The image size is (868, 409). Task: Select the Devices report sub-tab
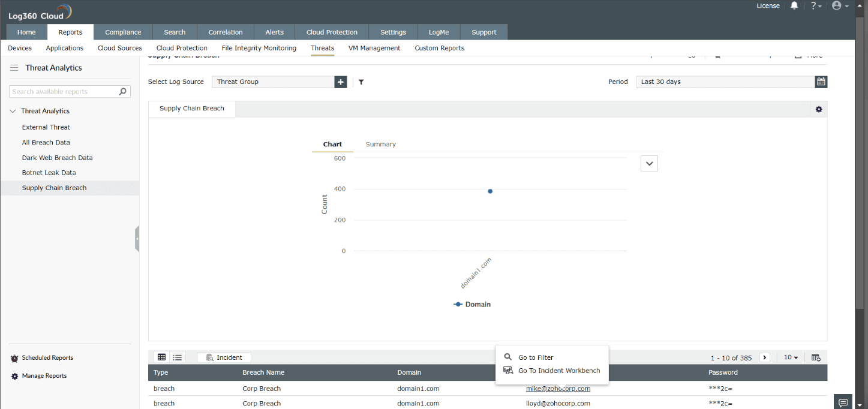[20, 48]
